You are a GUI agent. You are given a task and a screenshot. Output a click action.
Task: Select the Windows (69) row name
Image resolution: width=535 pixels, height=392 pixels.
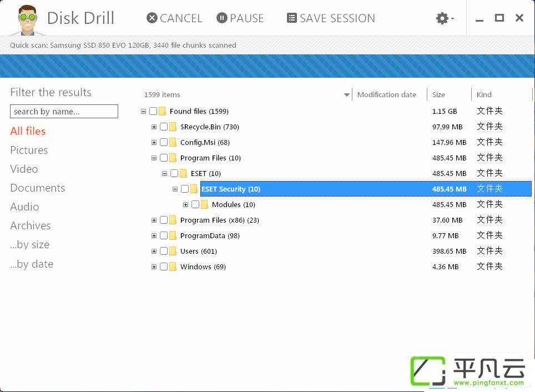[x=203, y=267]
